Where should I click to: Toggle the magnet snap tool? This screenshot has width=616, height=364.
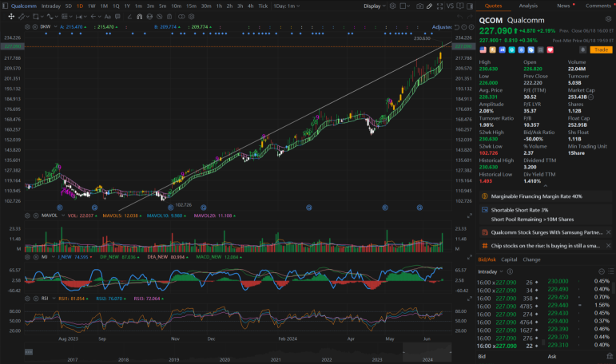(x=140, y=17)
